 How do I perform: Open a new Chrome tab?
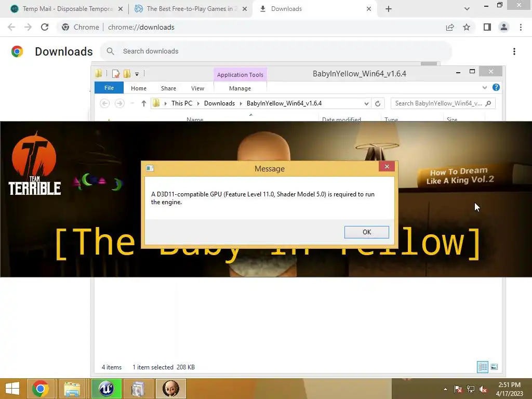pyautogui.click(x=389, y=9)
